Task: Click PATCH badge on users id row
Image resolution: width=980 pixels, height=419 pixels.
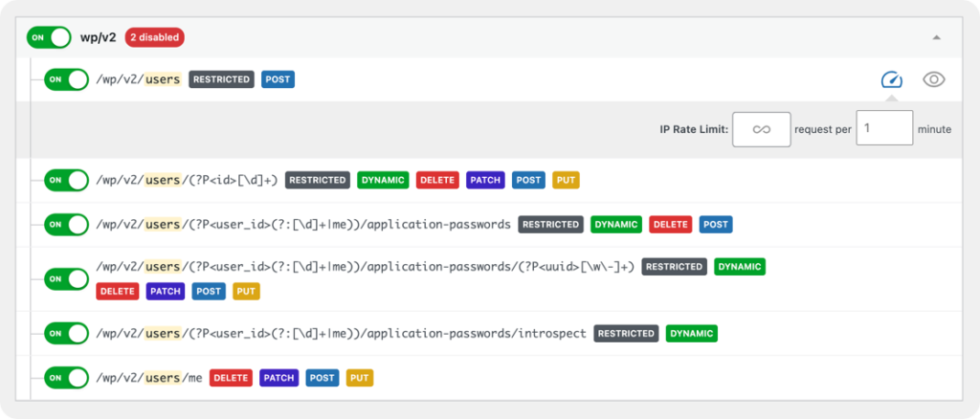Action: tap(485, 180)
